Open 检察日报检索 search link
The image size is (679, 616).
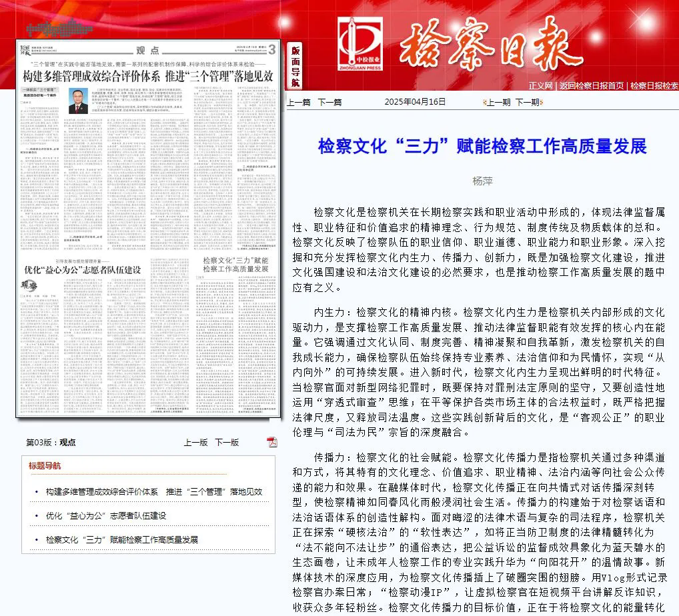[x=654, y=85]
